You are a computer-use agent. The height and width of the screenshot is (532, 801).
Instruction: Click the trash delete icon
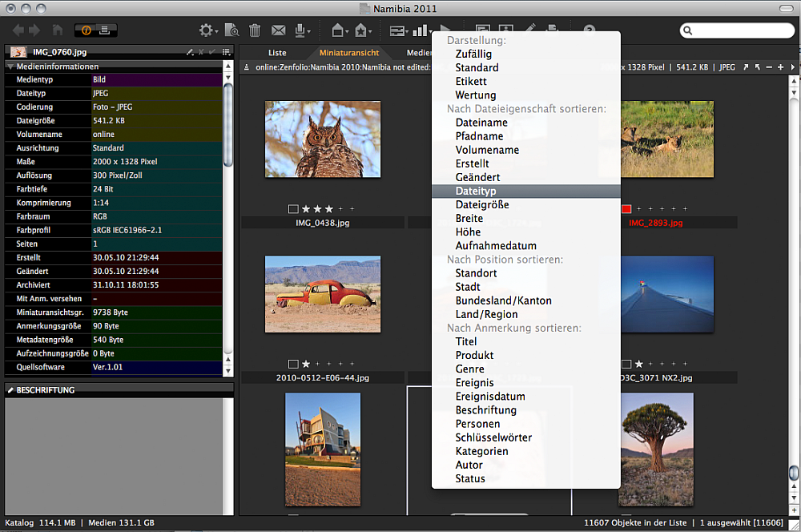(x=255, y=31)
